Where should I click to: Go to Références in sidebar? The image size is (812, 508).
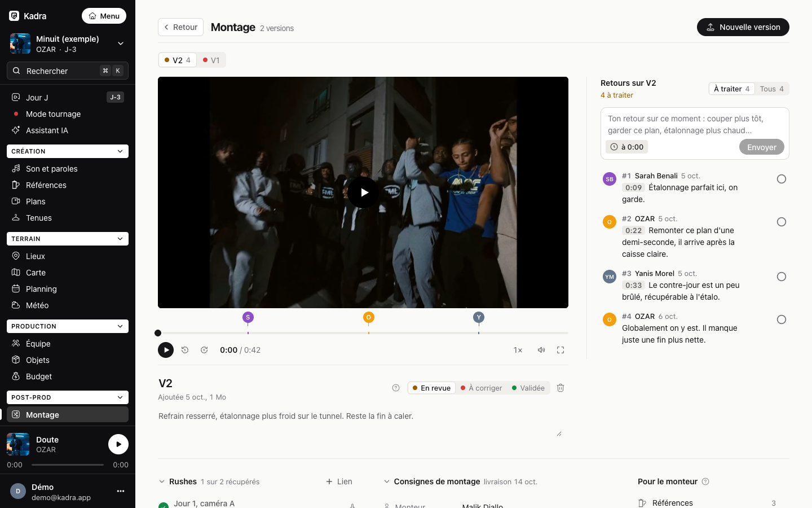pos(68,185)
